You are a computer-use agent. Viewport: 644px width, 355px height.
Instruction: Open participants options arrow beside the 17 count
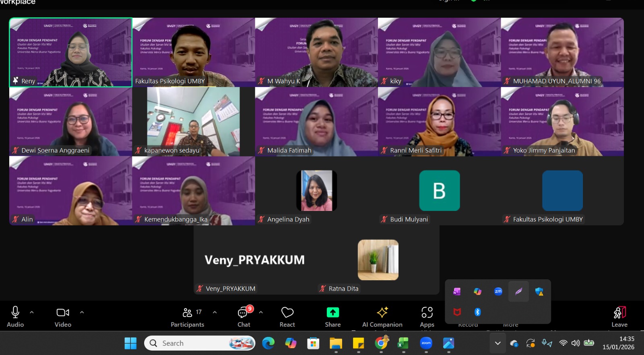(x=215, y=312)
